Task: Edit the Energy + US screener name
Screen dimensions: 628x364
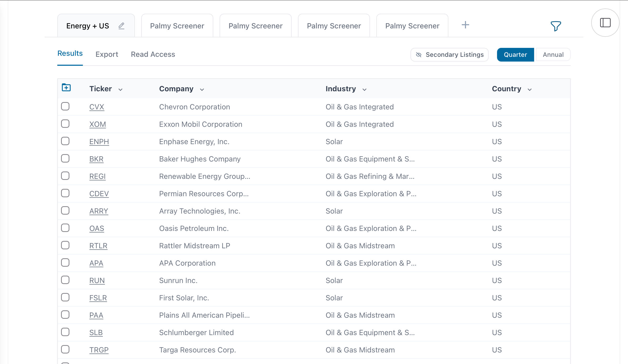Action: pos(121,26)
